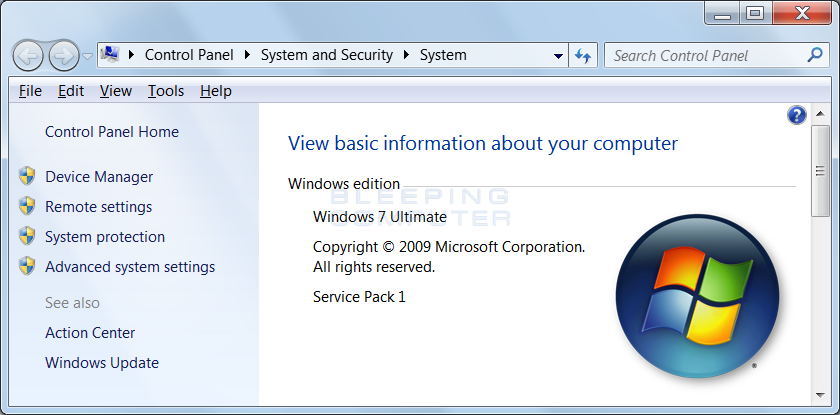Image resolution: width=840 pixels, height=415 pixels.
Task: Click the computer icon in the address bar
Action: [110, 54]
